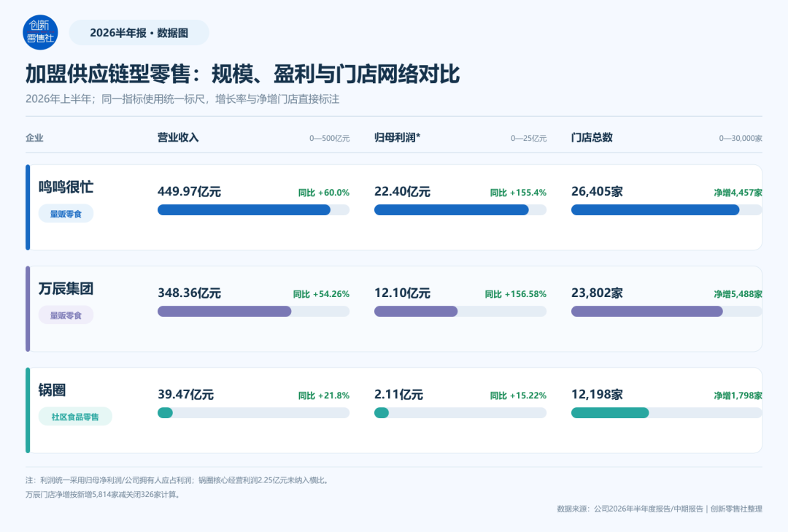Click the 2.11亿元 profit value
788x532 pixels.
point(398,395)
